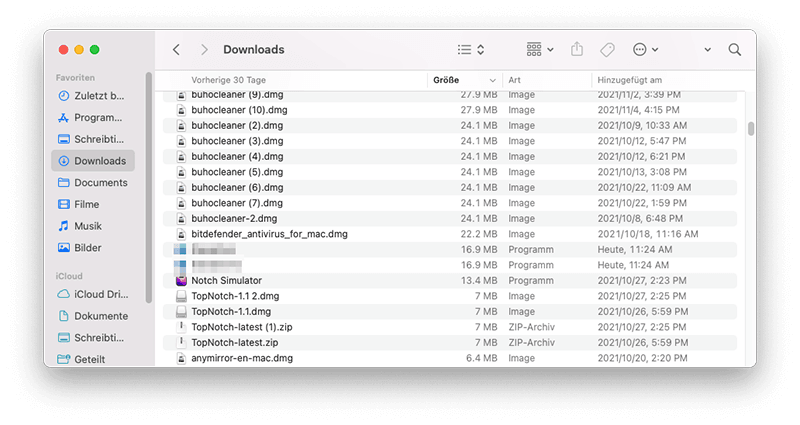Expand the grouping options dropdown

tap(540, 50)
